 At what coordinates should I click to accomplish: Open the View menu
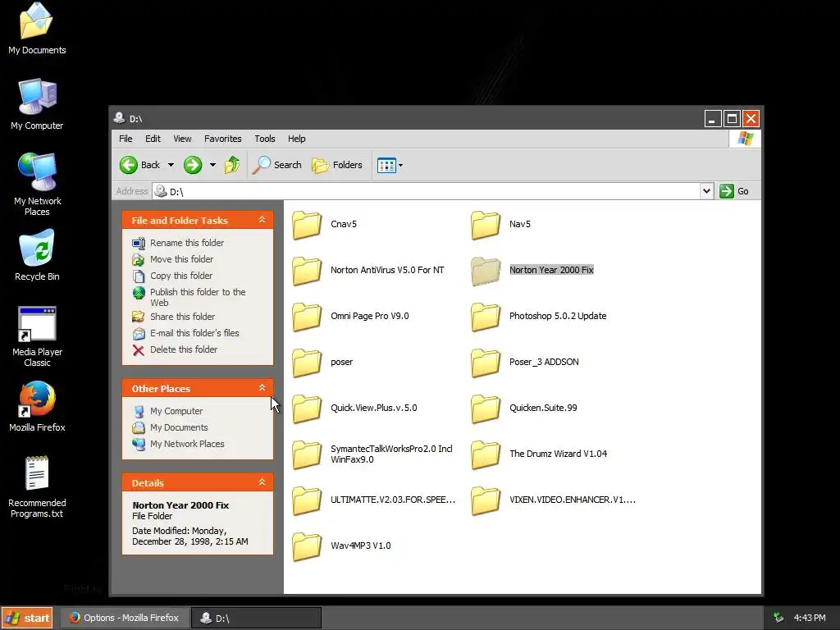(x=182, y=139)
